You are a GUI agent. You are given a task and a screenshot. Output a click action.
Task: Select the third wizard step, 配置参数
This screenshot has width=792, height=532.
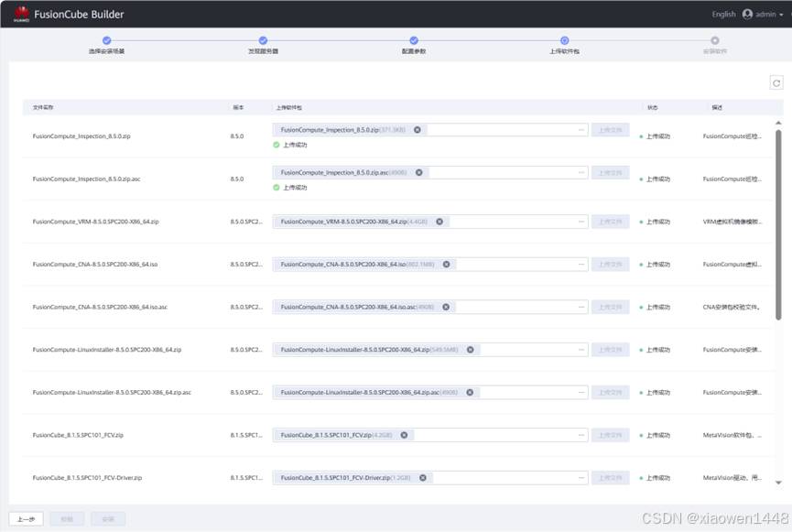[414, 40]
